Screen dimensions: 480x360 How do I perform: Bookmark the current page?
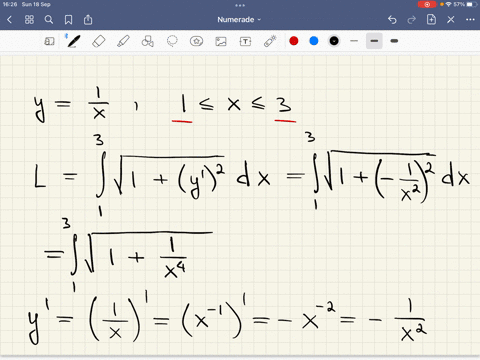[x=68, y=20]
